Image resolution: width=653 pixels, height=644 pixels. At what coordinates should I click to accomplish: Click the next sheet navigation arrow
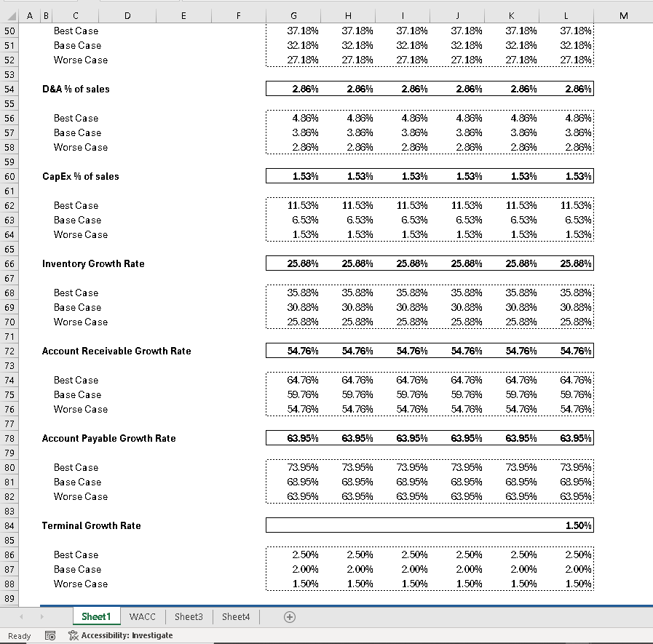point(43,616)
